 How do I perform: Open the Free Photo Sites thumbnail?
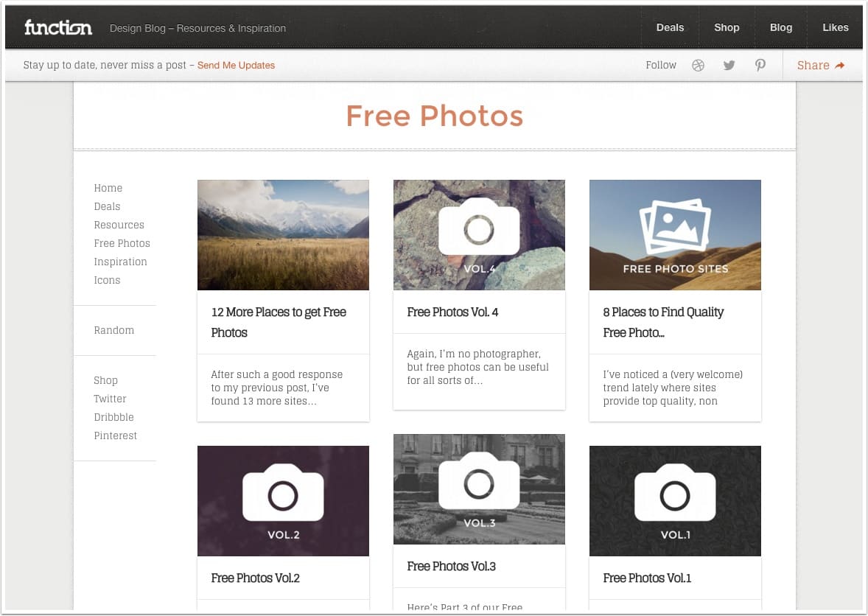(x=675, y=235)
